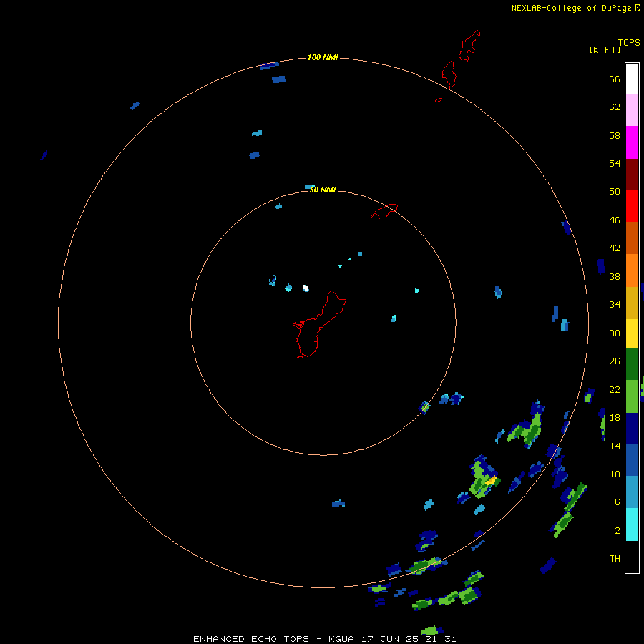Select the cyan legend swatch
This screenshot has width=644, height=644.
632,525
